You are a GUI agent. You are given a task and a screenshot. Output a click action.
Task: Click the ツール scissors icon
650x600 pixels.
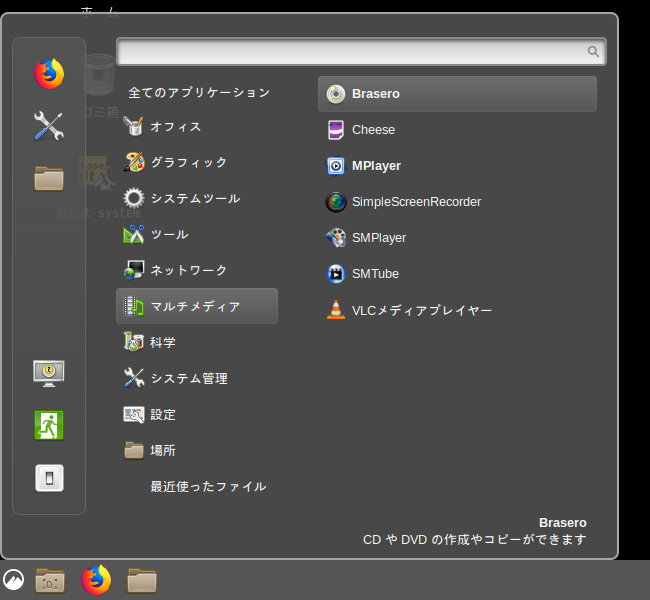[x=133, y=234]
